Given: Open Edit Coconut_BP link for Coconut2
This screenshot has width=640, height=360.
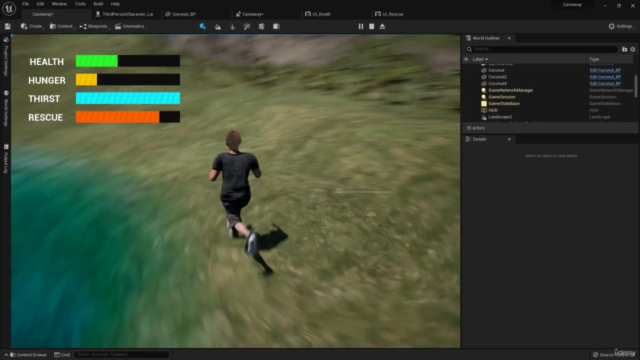Looking at the screenshot, I should 605,77.
